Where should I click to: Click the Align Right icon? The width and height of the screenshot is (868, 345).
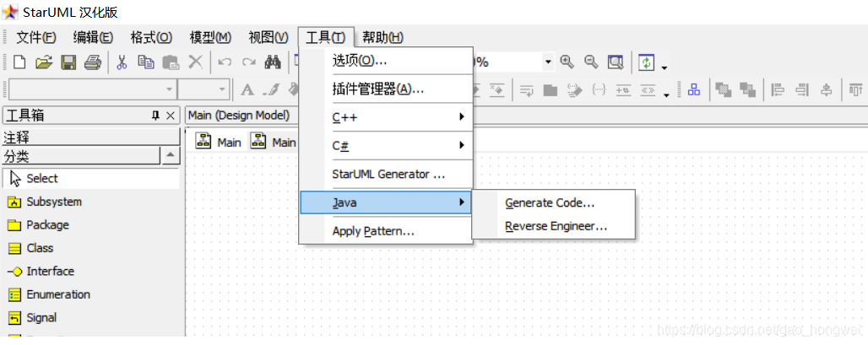click(x=801, y=89)
